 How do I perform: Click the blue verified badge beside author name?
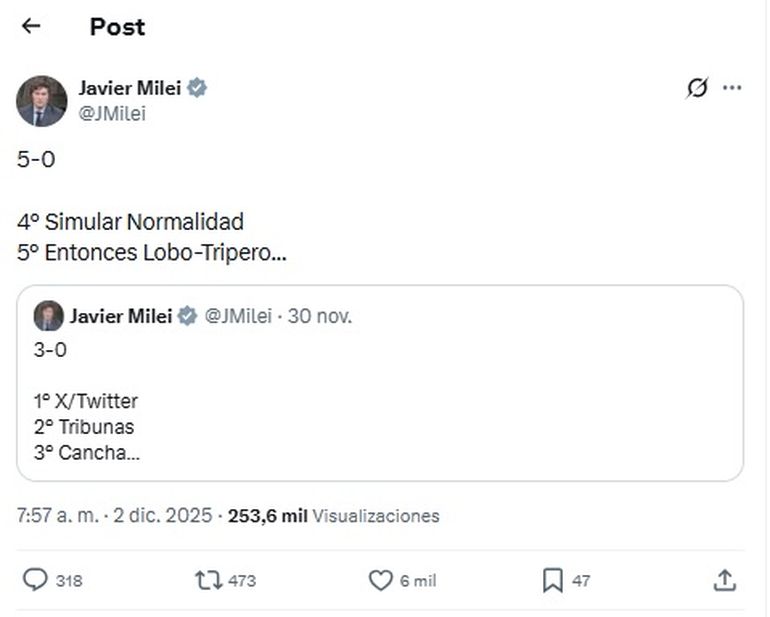point(197,88)
